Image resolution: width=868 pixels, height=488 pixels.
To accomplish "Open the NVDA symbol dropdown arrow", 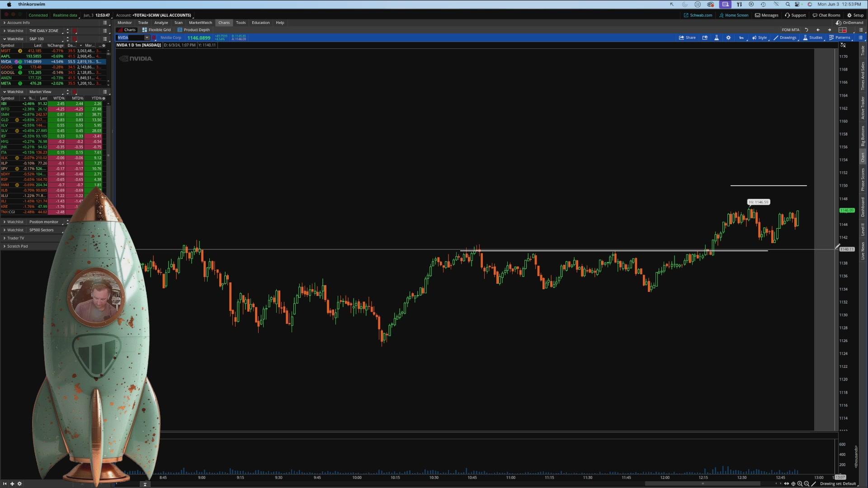I will pos(147,38).
